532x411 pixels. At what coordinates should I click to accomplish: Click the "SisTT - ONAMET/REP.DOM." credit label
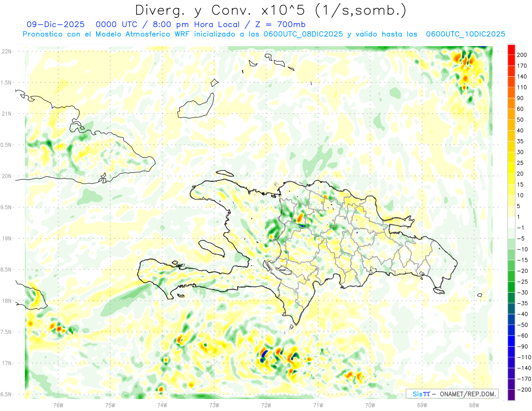click(452, 394)
